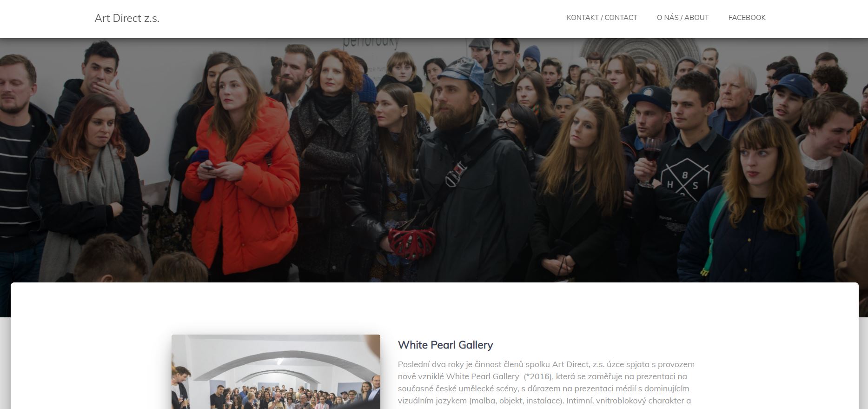This screenshot has width=868, height=409.
Task: Click the paragraph line starting 'Poslední dva roky'
Action: click(x=546, y=364)
